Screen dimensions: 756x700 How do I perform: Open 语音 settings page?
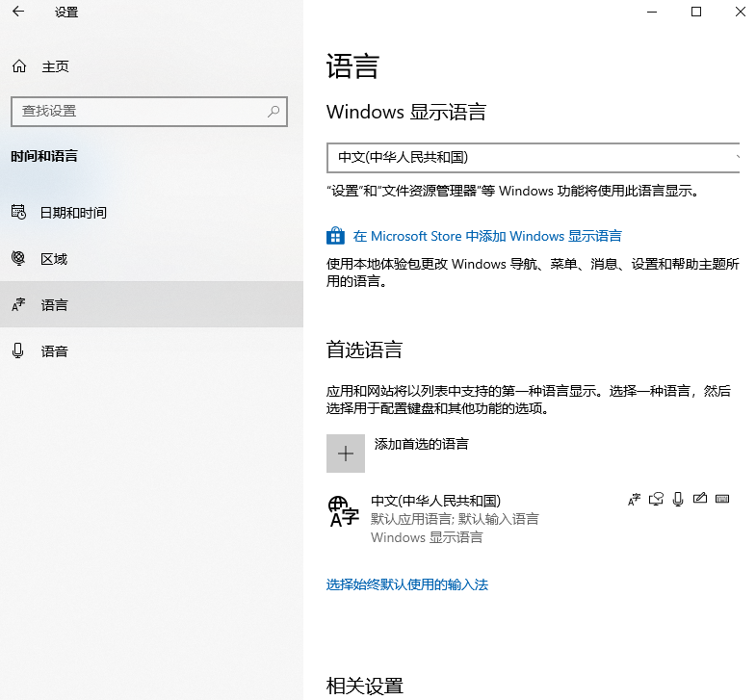(x=55, y=351)
